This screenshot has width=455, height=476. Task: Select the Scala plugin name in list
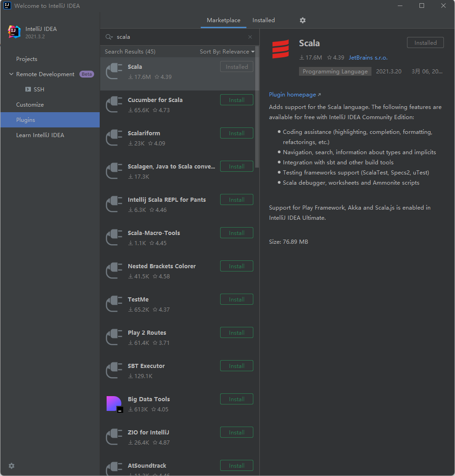135,66
